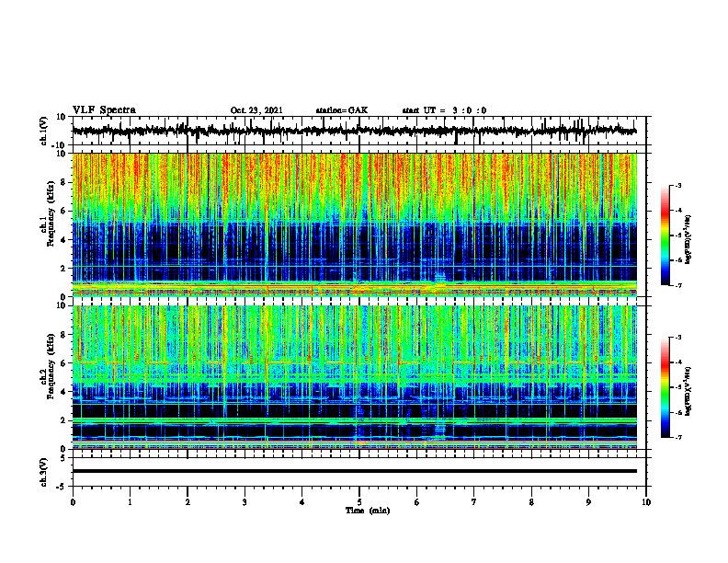Image resolution: width=728 pixels, height=563 pixels.
Task: Click the "ch.1(V)" axis label
Action: (43, 131)
